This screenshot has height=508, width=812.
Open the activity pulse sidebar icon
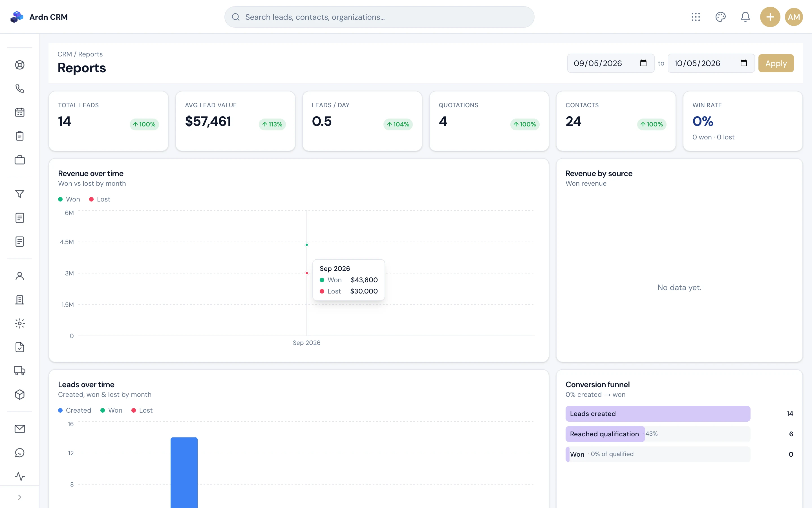[20, 476]
